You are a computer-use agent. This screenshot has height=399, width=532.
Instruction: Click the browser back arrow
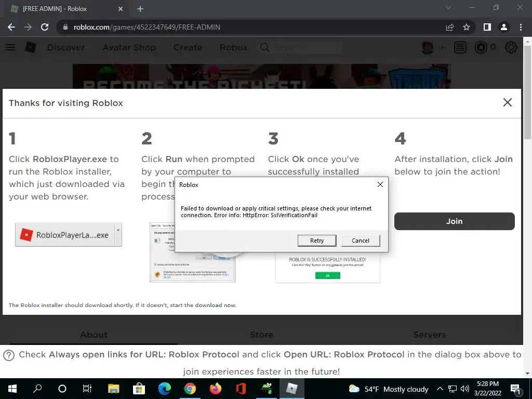tap(11, 27)
